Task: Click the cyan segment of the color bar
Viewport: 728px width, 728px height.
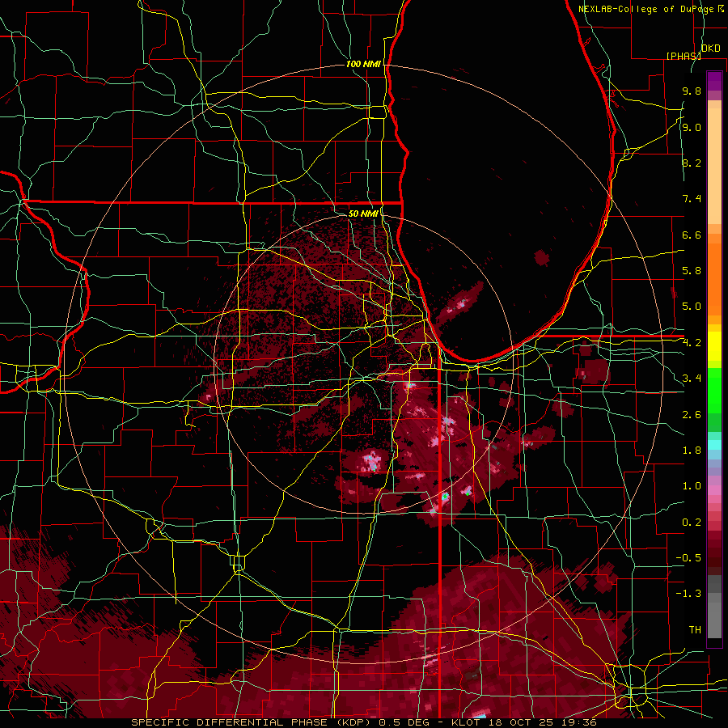Action: tap(714, 445)
